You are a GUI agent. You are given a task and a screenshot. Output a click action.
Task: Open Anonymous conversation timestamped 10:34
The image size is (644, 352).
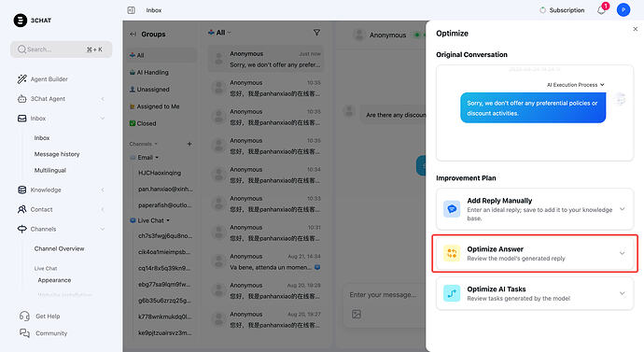265,175
